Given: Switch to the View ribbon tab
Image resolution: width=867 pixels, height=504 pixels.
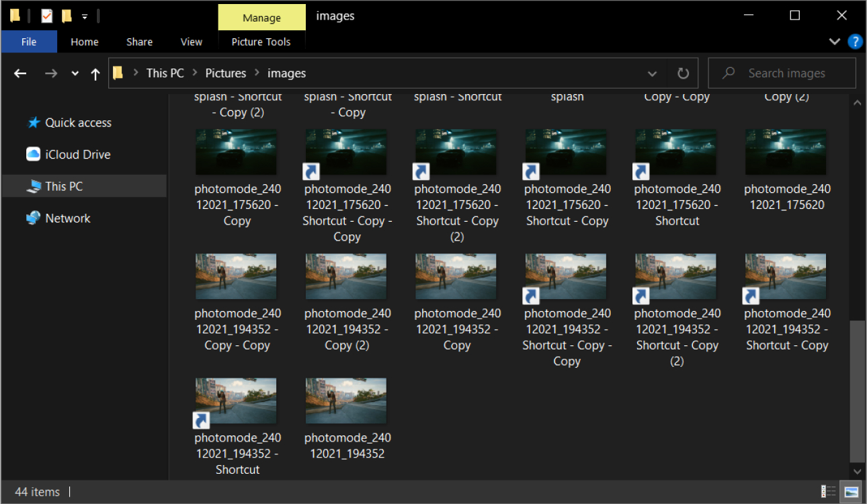Looking at the screenshot, I should pyautogui.click(x=191, y=42).
